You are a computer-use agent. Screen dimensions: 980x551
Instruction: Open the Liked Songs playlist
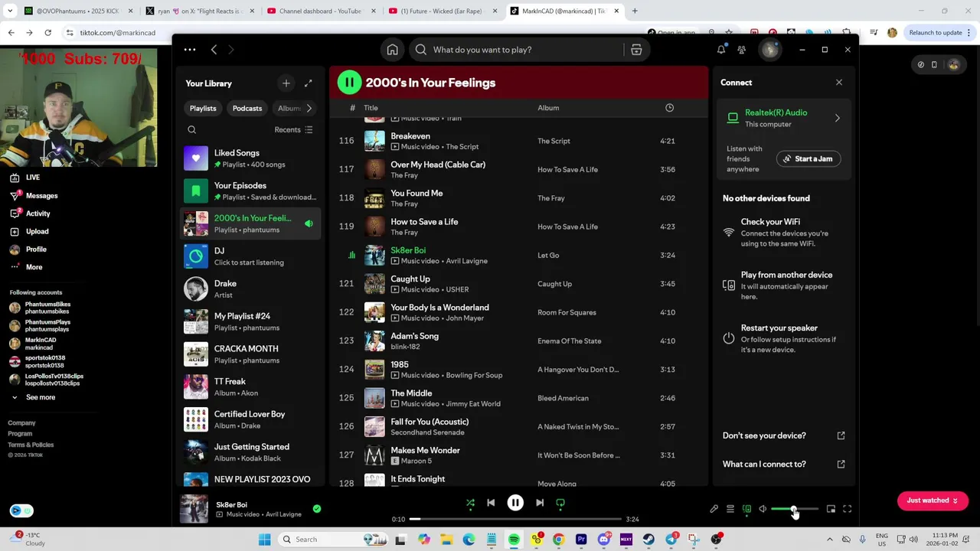(250, 158)
